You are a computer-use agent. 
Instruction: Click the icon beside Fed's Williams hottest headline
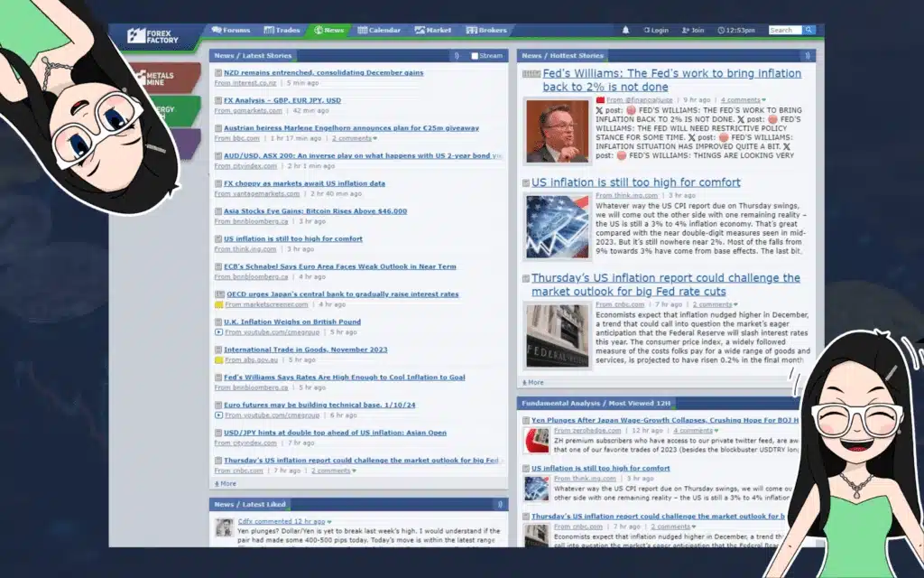pos(531,74)
